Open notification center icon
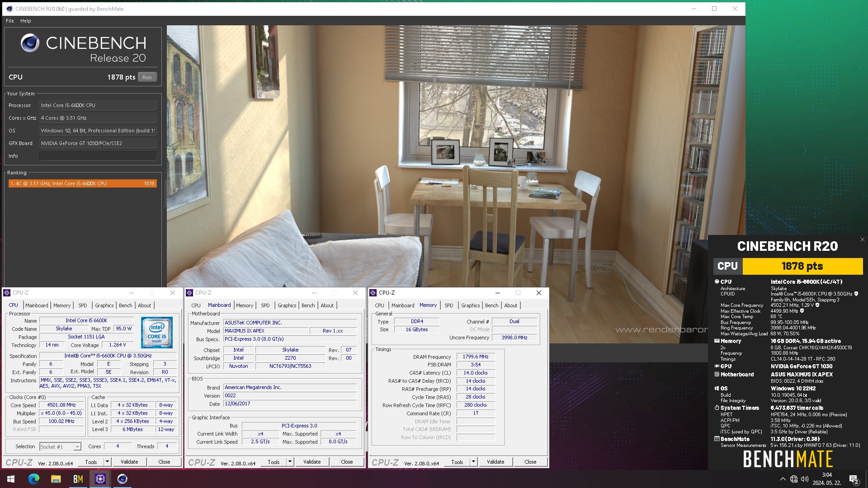 pyautogui.click(x=854, y=479)
